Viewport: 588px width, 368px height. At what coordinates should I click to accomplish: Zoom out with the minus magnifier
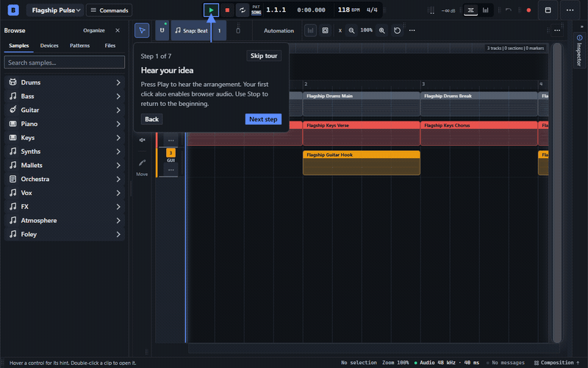(x=351, y=30)
